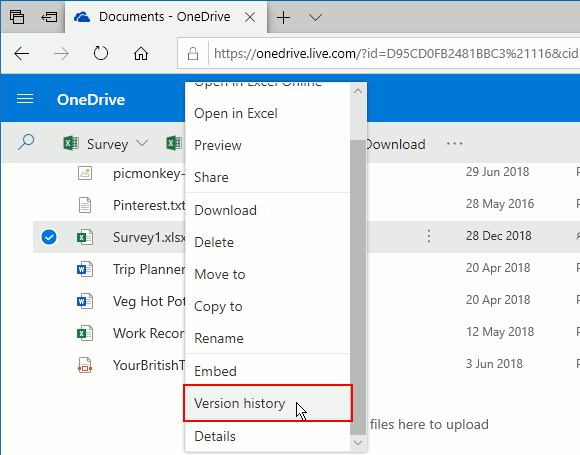Click the Survey1.xlsx Excel file icon
This screenshot has width=580, height=455.
[85, 237]
